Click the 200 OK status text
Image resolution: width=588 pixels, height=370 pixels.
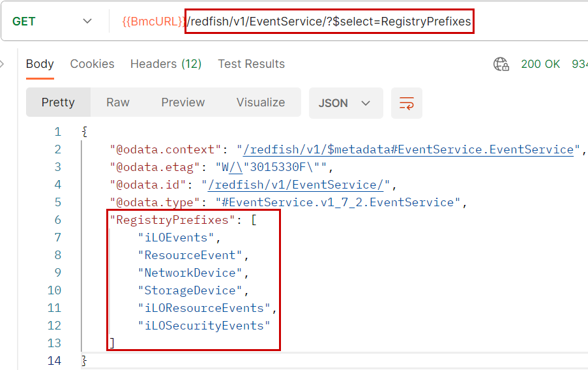[x=540, y=64]
